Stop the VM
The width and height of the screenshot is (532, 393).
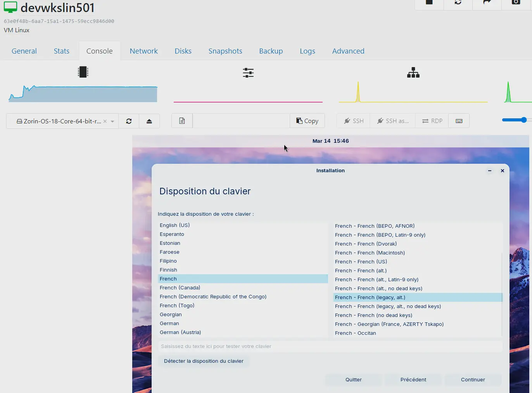428,3
